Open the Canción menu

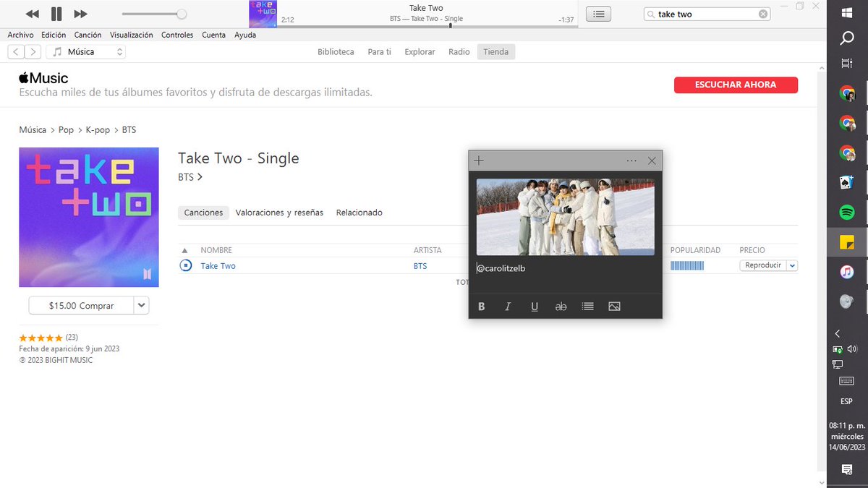[x=88, y=35]
